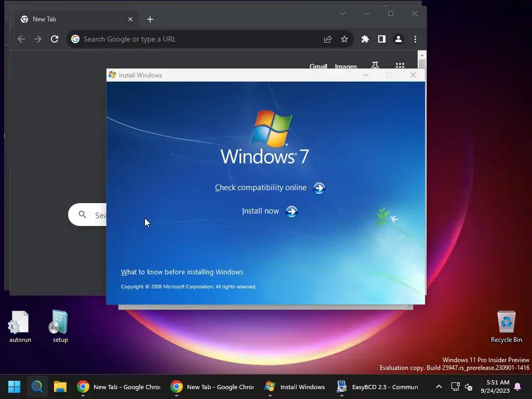Open Chrome tab search chevron

[x=343, y=14]
